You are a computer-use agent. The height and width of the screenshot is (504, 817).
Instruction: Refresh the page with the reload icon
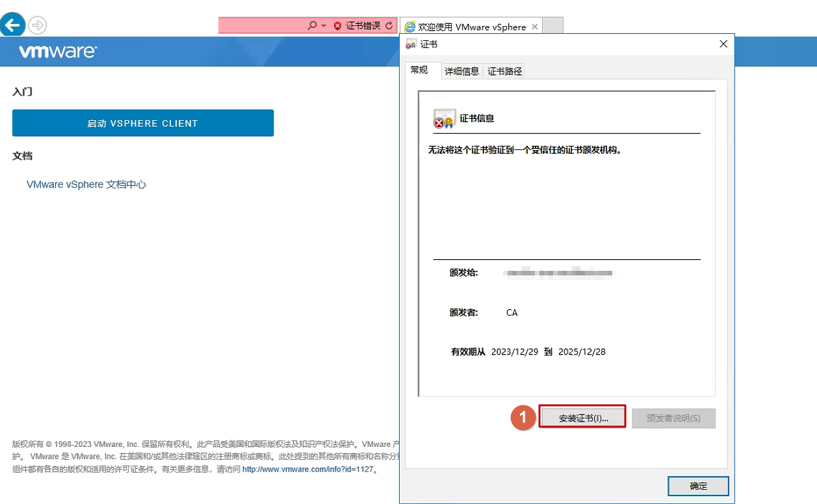pos(389,26)
